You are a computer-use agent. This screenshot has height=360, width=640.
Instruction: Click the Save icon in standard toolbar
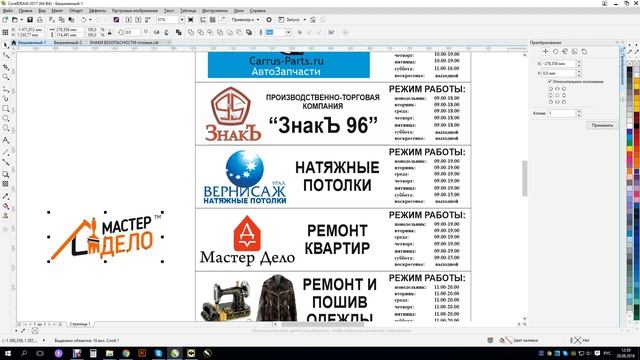(30, 20)
